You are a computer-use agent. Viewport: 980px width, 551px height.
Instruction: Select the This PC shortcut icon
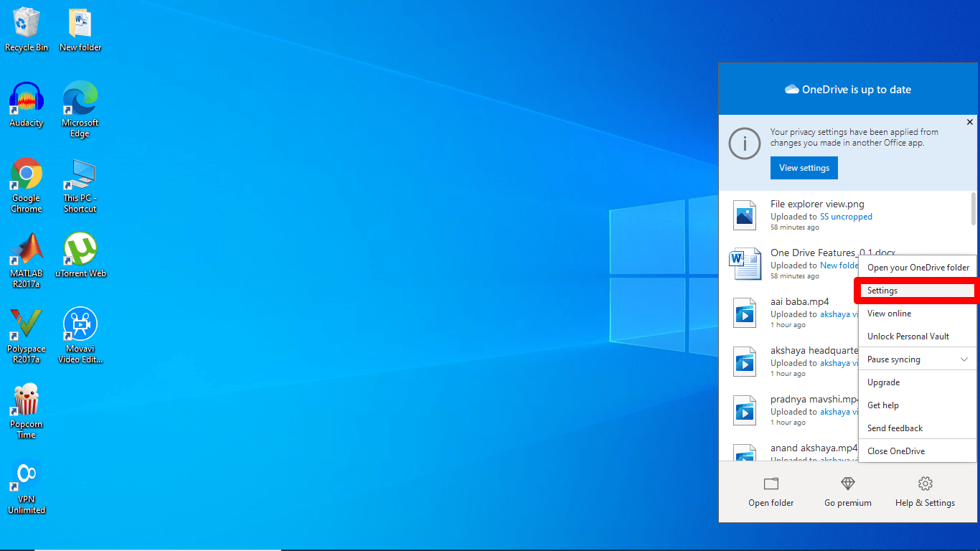(80, 185)
